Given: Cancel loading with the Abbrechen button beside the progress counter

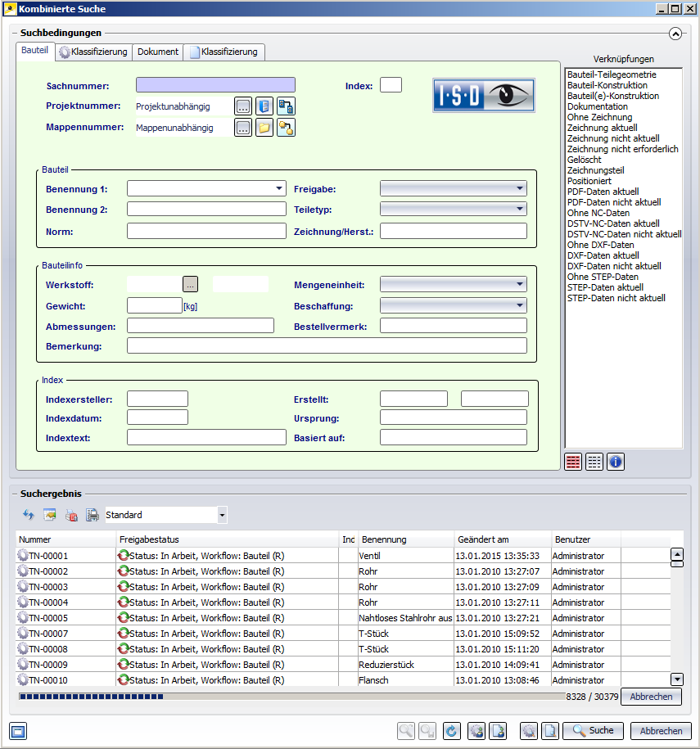Looking at the screenshot, I should 651,697.
